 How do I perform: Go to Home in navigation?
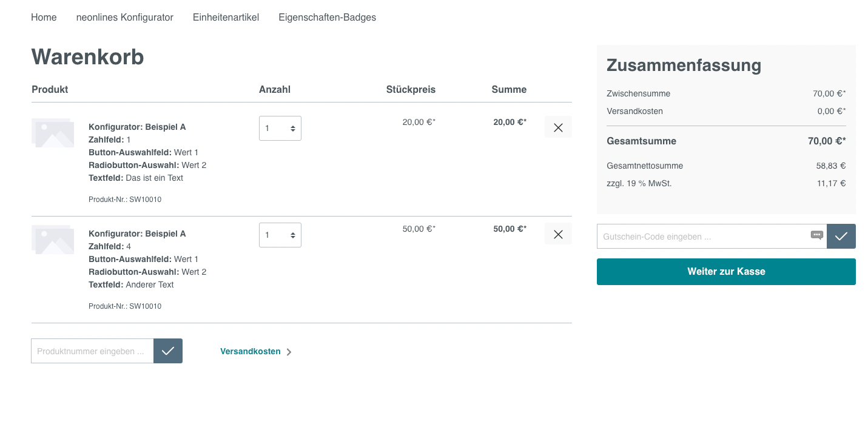coord(44,18)
